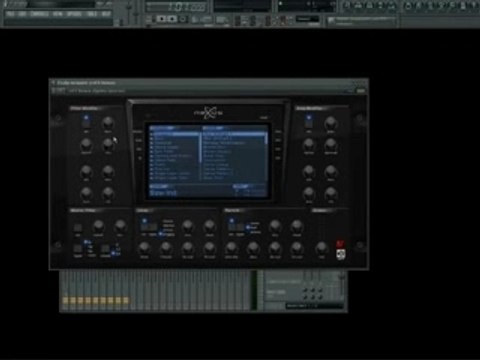
Task: Click the topmost button right of Nexus display
Action: (278, 132)
